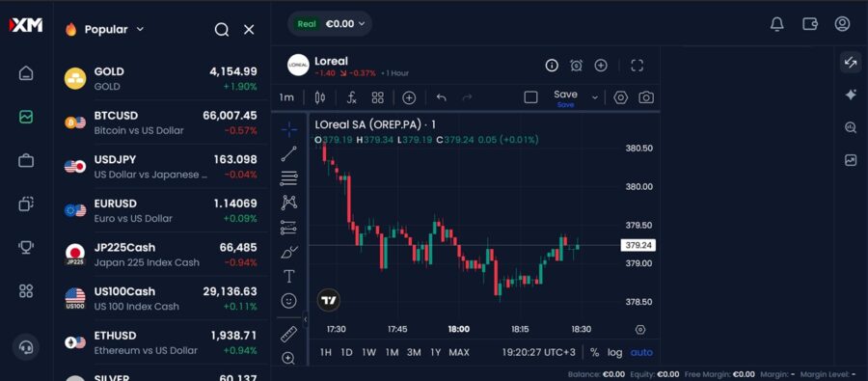Viewport: 868px width, 381px height.
Task: Show Loreal instrument info icon
Action: [x=552, y=66]
